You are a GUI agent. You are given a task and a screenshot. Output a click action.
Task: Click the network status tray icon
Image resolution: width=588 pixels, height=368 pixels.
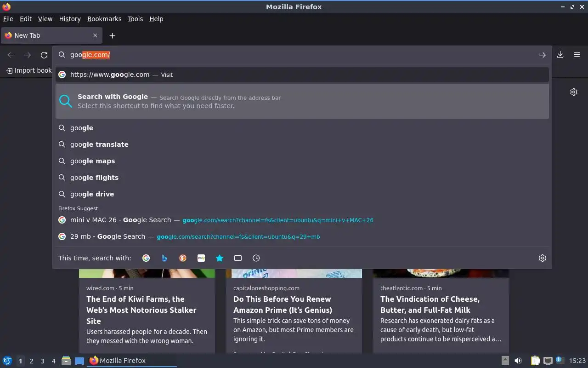tap(548, 361)
